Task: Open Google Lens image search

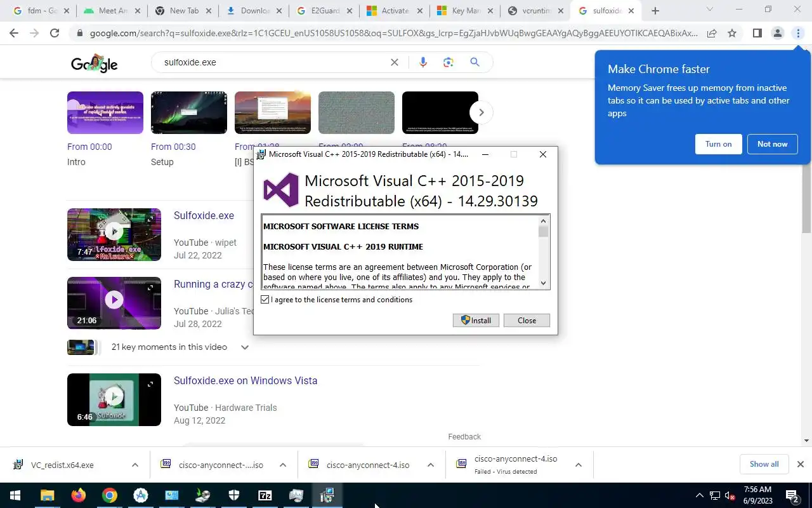Action: click(449, 62)
